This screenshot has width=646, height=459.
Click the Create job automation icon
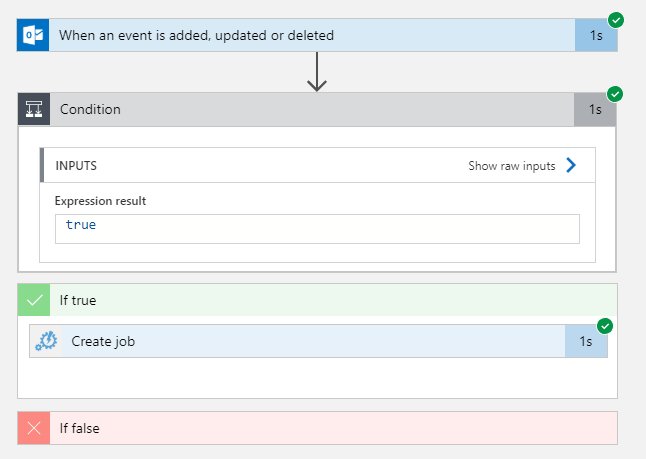point(46,341)
